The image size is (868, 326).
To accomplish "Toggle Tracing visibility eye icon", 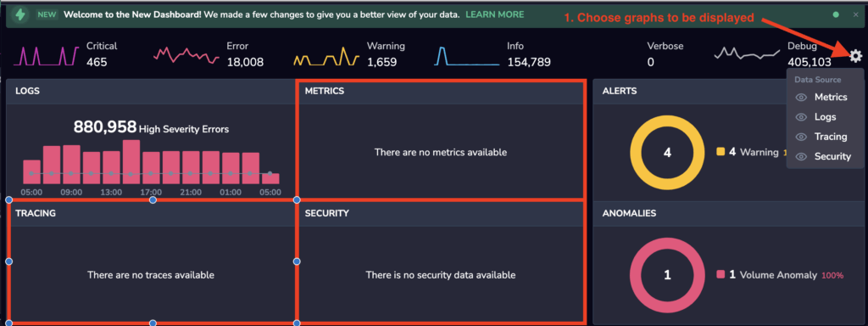I will [x=801, y=137].
